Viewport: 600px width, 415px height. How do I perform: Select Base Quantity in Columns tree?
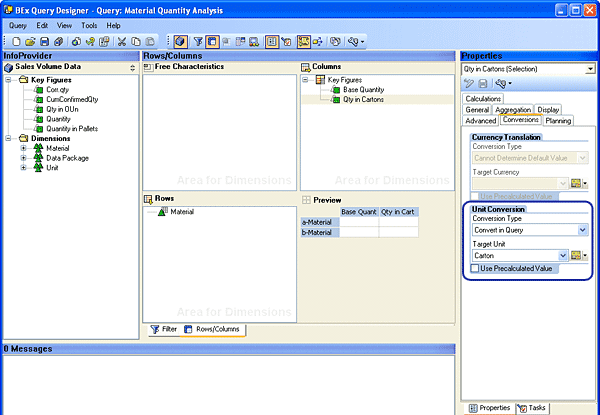pyautogui.click(x=365, y=89)
